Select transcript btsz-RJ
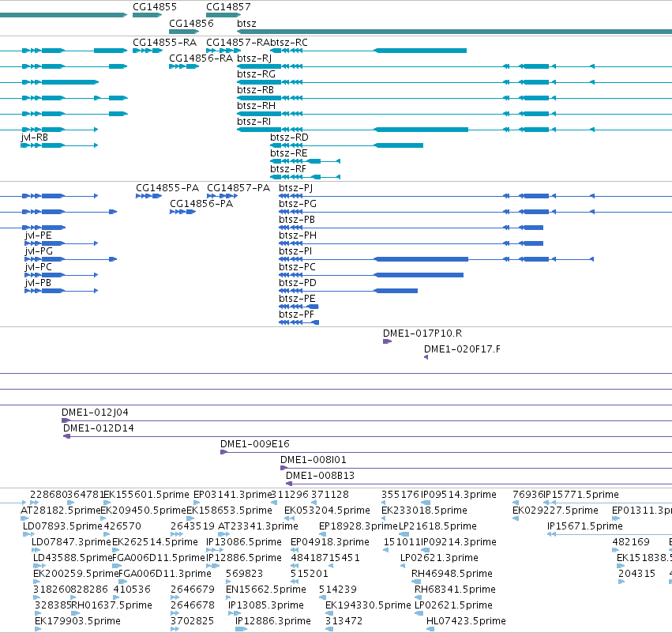The image size is (672, 633). coord(254,58)
